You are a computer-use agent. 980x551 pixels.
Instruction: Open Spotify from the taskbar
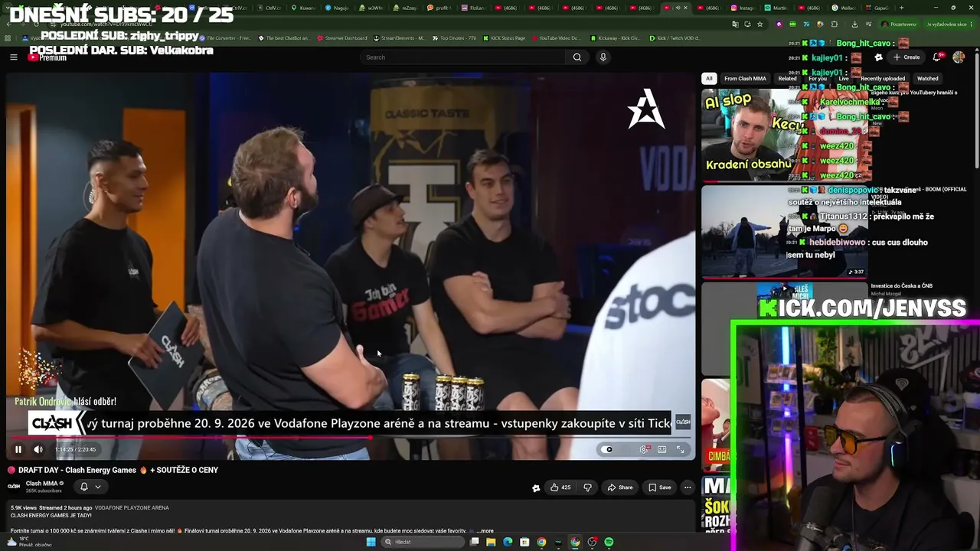[x=609, y=542]
